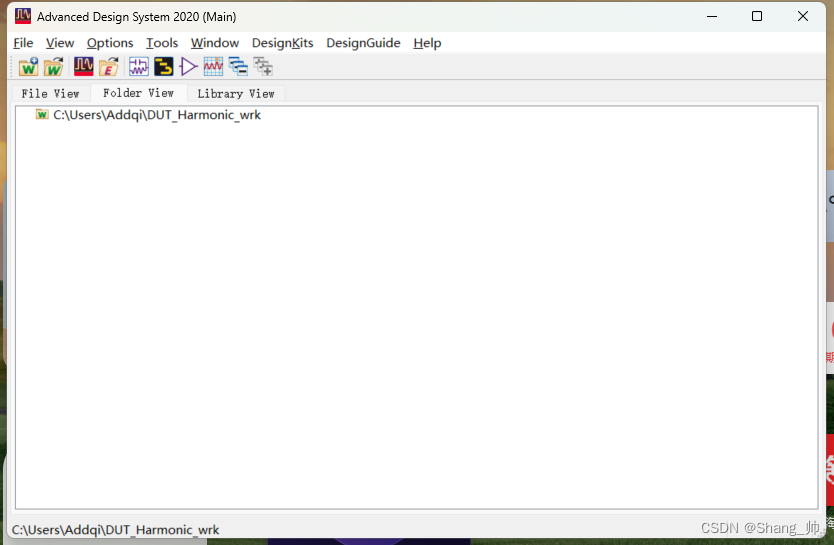Create a new layout window

tap(163, 67)
